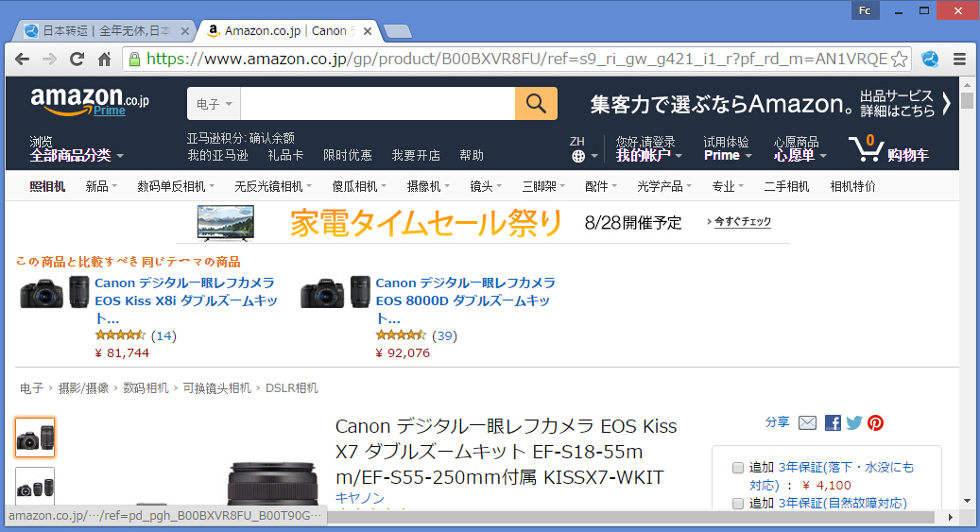Click the Fc button in title bar
980x532 pixels.
pos(865,10)
